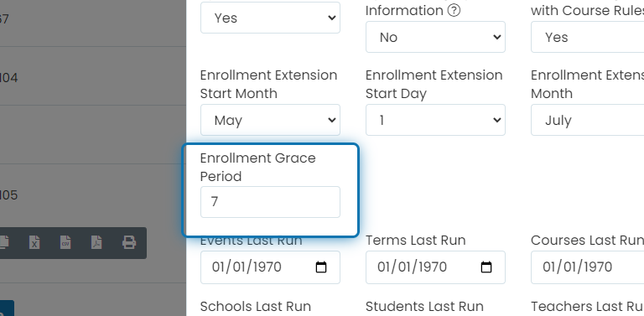The width and height of the screenshot is (644, 316).
Task: Export the table as PDF
Action: (x=96, y=242)
